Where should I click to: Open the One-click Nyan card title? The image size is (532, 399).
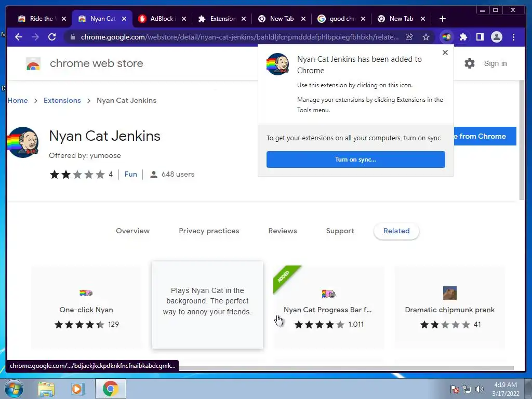point(86,310)
